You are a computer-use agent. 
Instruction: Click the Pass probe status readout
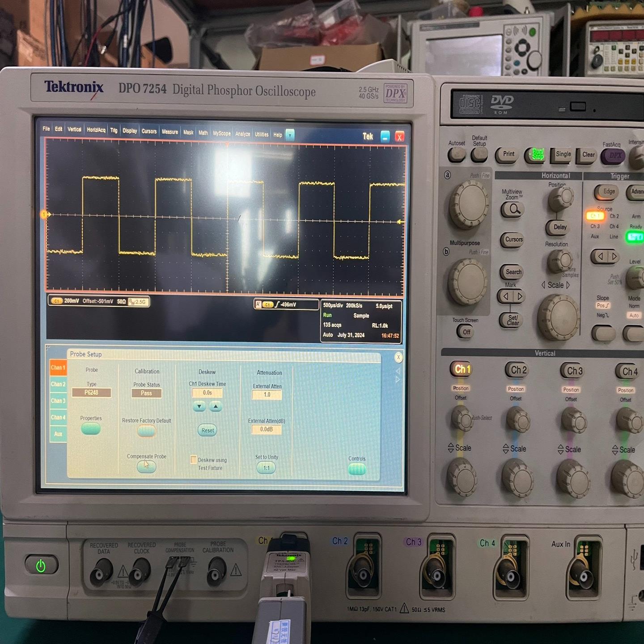(146, 393)
